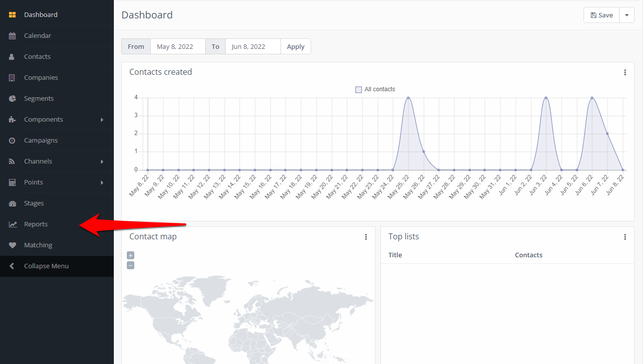643x364 pixels.
Task: Click the Contact map widget title
Action: tap(153, 236)
